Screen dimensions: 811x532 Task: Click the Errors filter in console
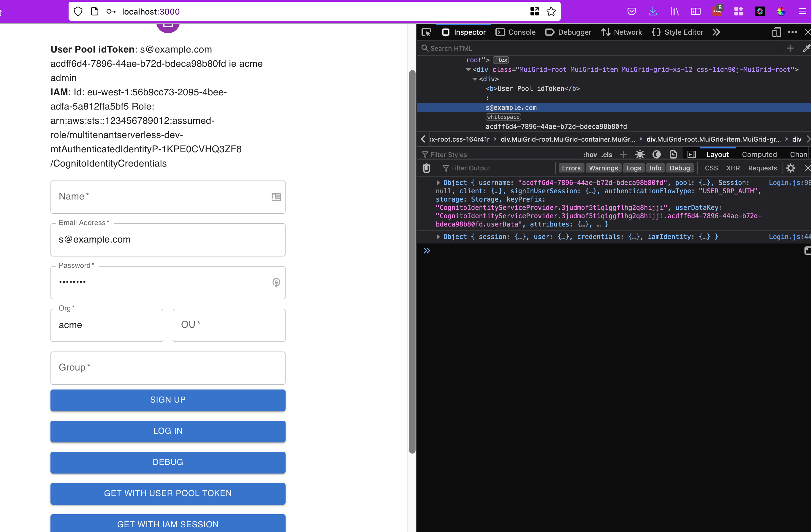tap(571, 168)
